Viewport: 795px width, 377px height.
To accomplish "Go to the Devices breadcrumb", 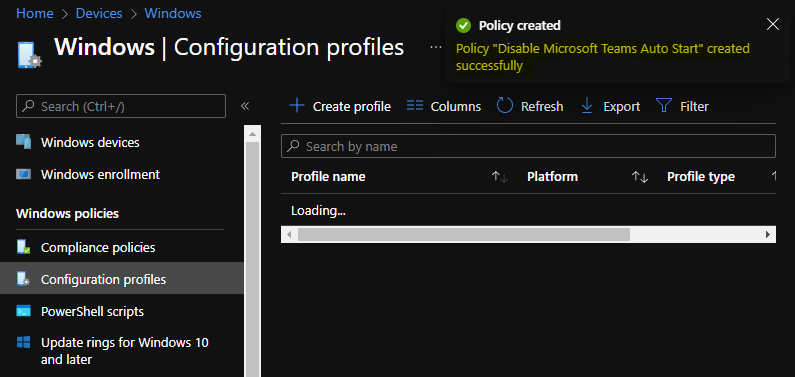I will [98, 13].
